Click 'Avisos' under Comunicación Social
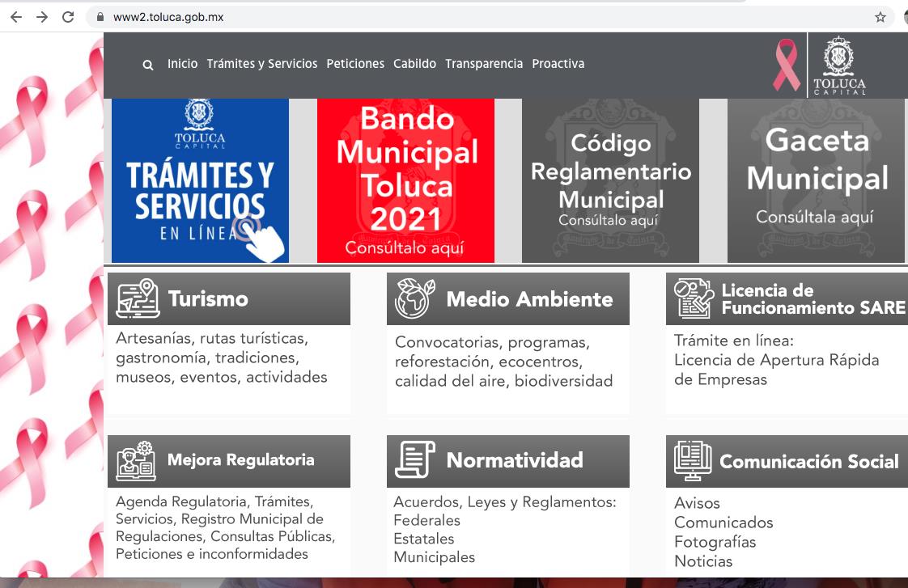908x588 pixels. tap(698, 504)
